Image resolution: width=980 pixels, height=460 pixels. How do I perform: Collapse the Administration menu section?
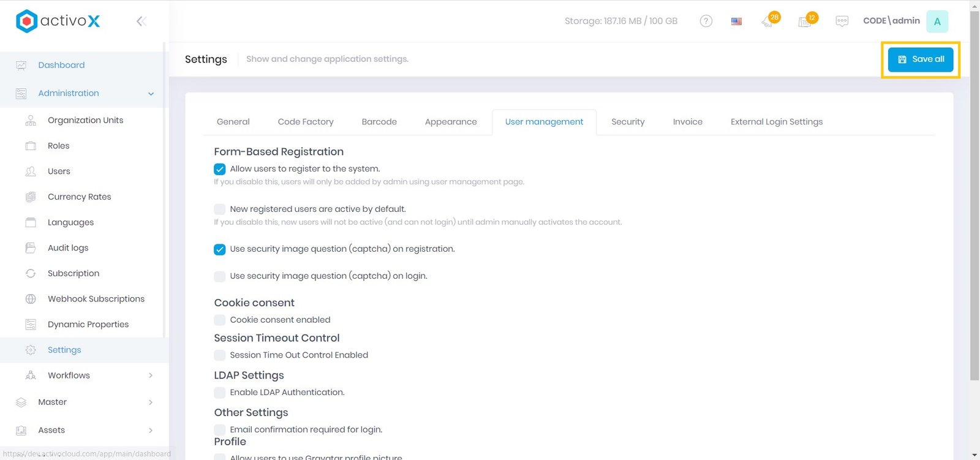(x=151, y=94)
